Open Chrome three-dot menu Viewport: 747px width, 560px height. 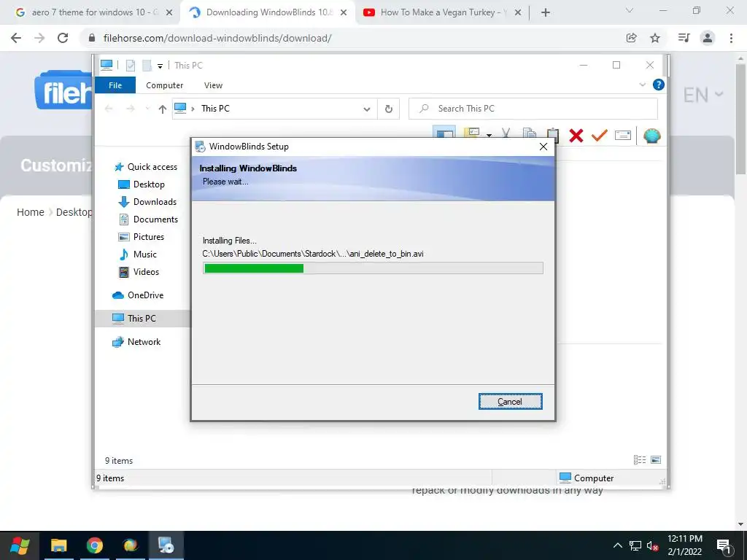coord(731,38)
